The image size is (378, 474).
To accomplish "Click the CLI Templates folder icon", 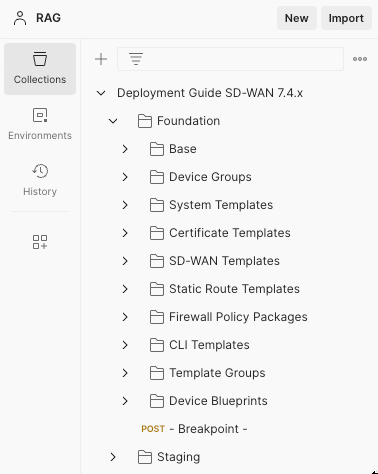I will coord(157,345).
